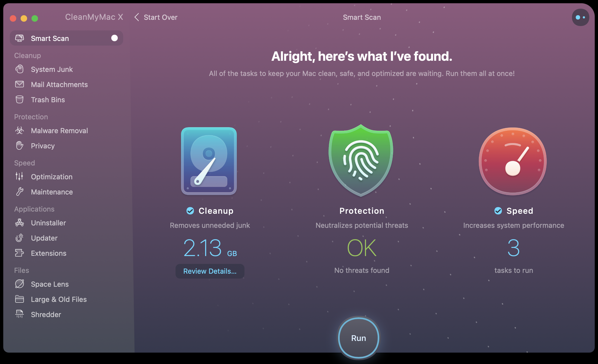Viewport: 598px width, 364px height.
Task: Go to Malware Removal section
Action: click(x=66, y=130)
